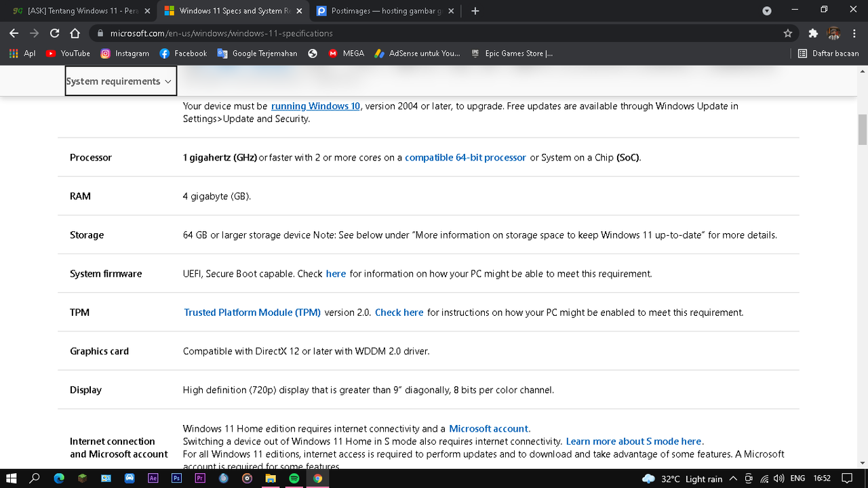Open the tab search dropdown arrow
The image size is (868, 488).
point(767,11)
